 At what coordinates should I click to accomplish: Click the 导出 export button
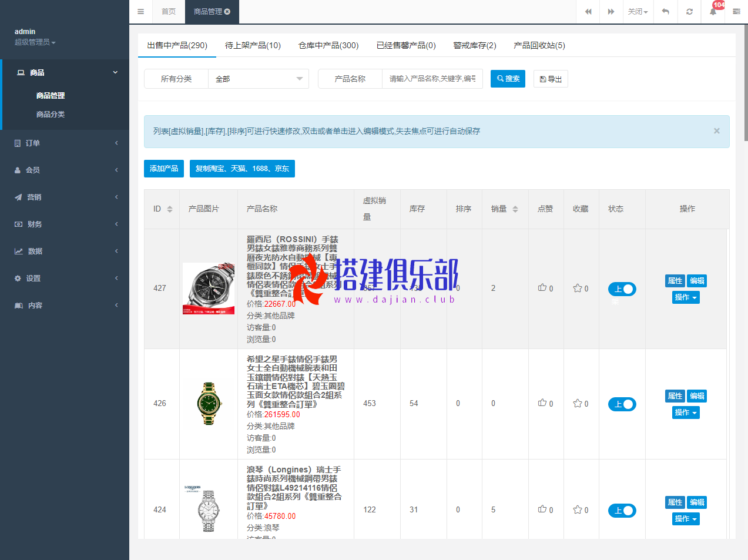(551, 79)
